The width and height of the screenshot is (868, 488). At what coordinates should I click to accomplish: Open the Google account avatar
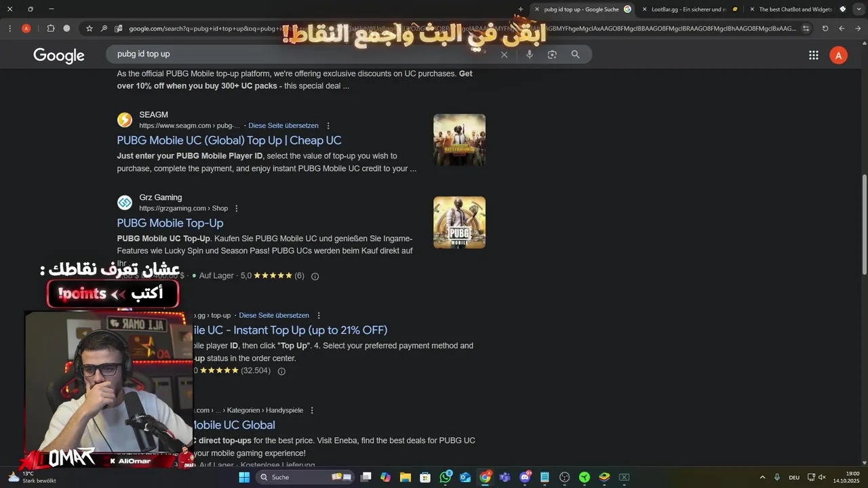click(839, 56)
